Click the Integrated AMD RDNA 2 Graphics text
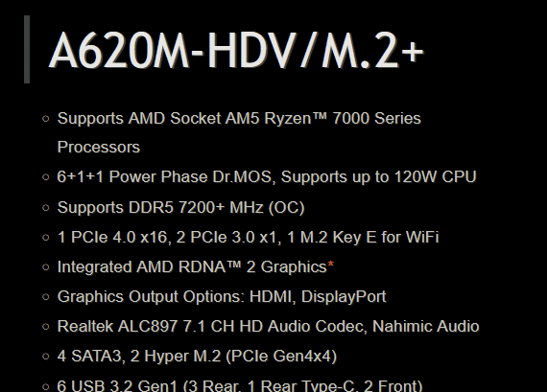Viewport: 547px width, 392px height. 192,267
